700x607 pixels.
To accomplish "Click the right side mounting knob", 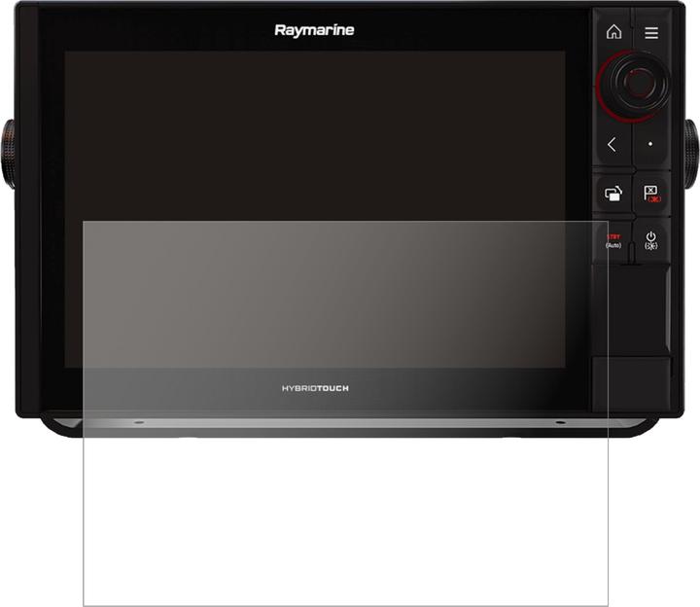I will 691,154.
